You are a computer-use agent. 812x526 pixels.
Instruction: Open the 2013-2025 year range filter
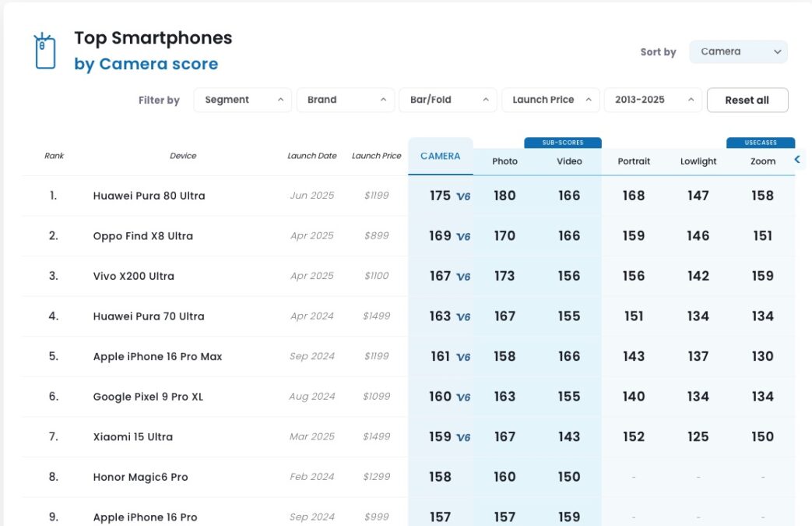point(653,100)
